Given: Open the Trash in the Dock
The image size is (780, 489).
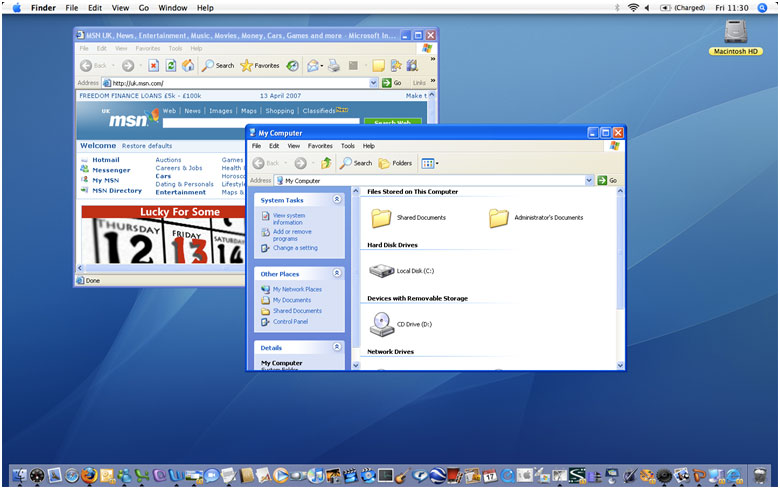Looking at the screenshot, I should [x=759, y=476].
